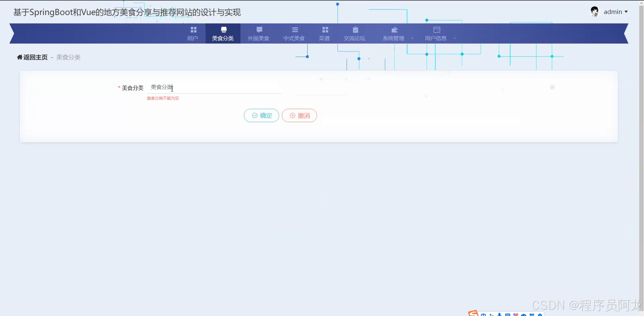The width and height of the screenshot is (644, 316).
Task: Toggle Sogou Chinese/English mode 中 icon
Action: [483, 315]
